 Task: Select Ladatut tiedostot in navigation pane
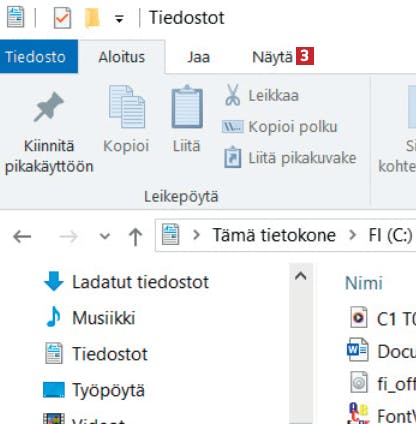[x=126, y=282]
